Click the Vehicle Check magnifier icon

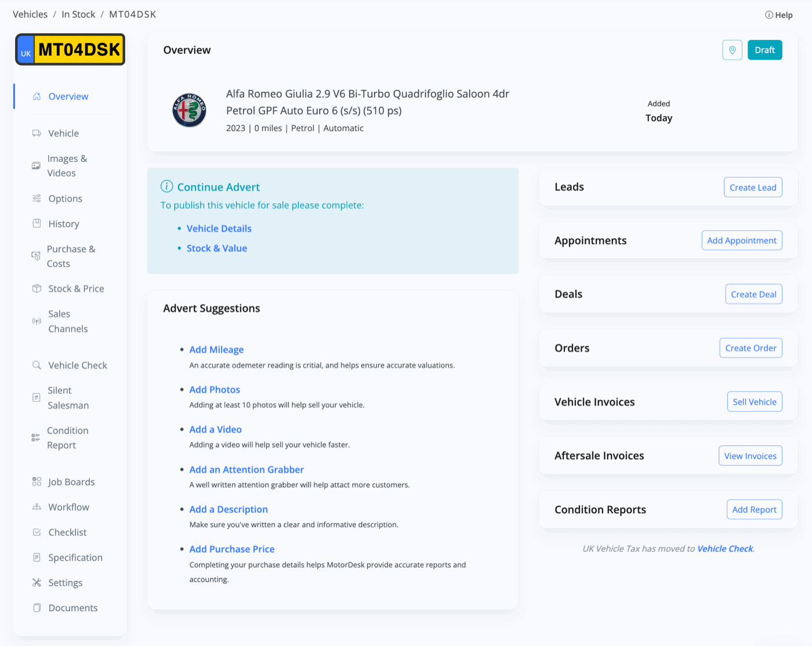(x=37, y=365)
